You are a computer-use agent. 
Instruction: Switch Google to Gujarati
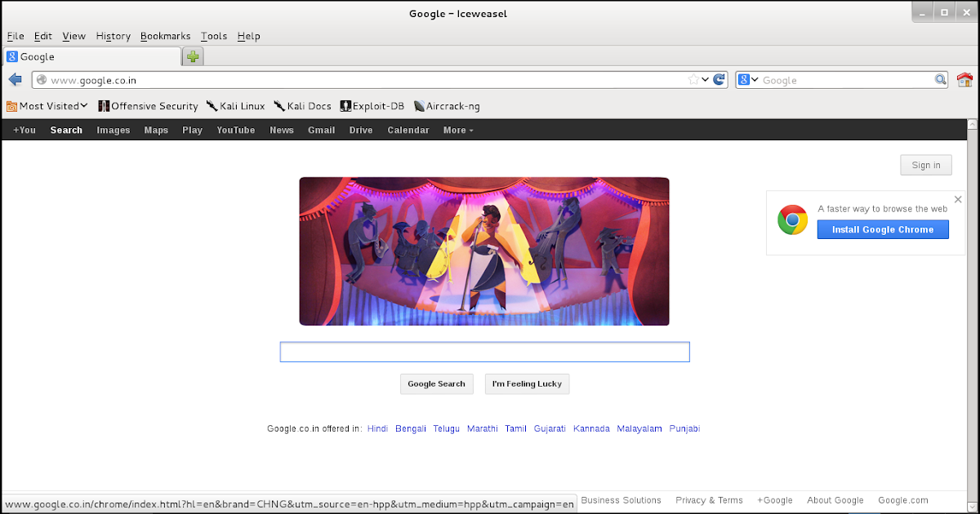[x=550, y=428]
